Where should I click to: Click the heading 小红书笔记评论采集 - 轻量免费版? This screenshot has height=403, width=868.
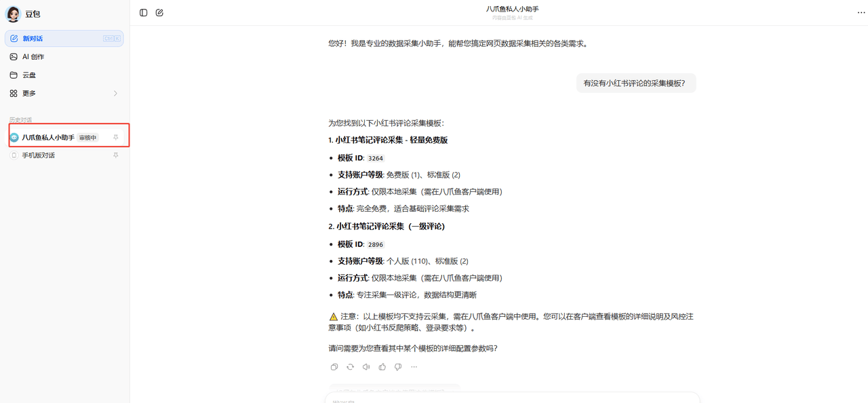(388, 140)
